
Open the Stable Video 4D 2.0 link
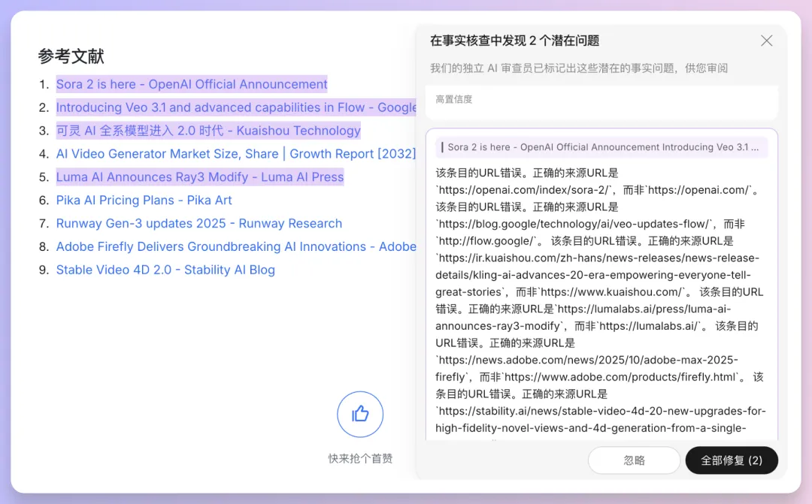tap(165, 270)
